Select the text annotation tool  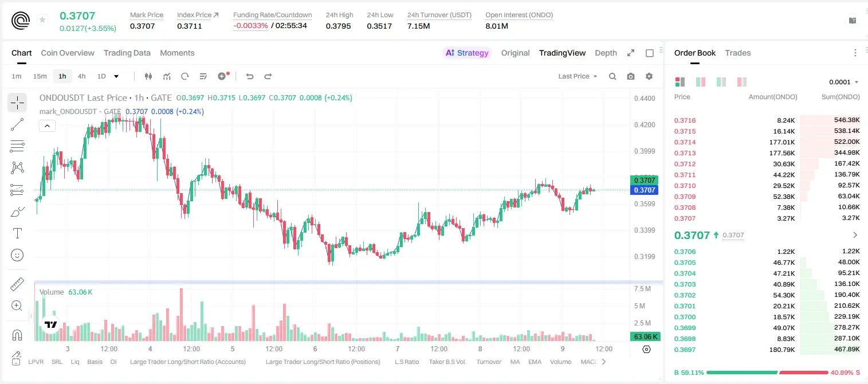click(x=17, y=233)
